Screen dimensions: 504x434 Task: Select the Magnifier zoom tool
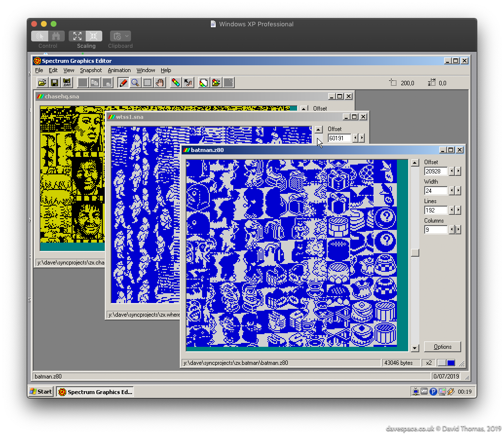[x=135, y=83]
